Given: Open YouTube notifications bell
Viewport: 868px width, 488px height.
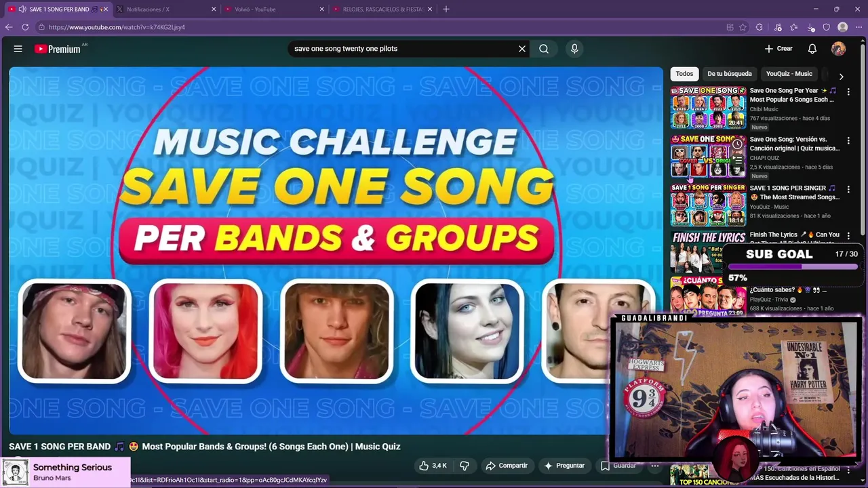Looking at the screenshot, I should (x=812, y=49).
